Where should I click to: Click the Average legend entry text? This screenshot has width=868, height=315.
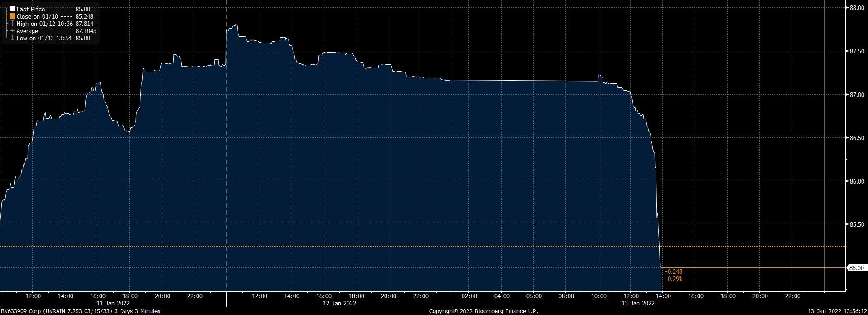click(27, 31)
